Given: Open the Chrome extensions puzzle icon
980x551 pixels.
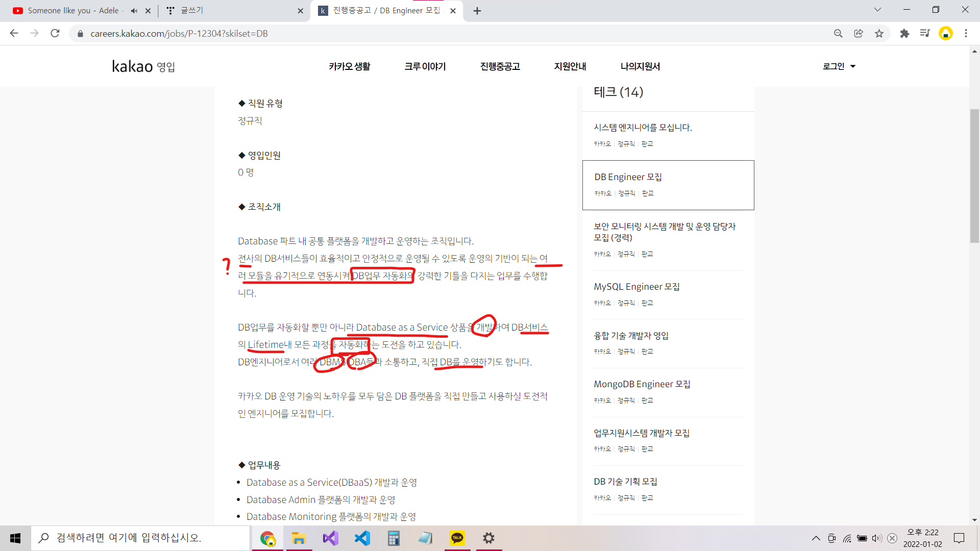Looking at the screenshot, I should [904, 34].
